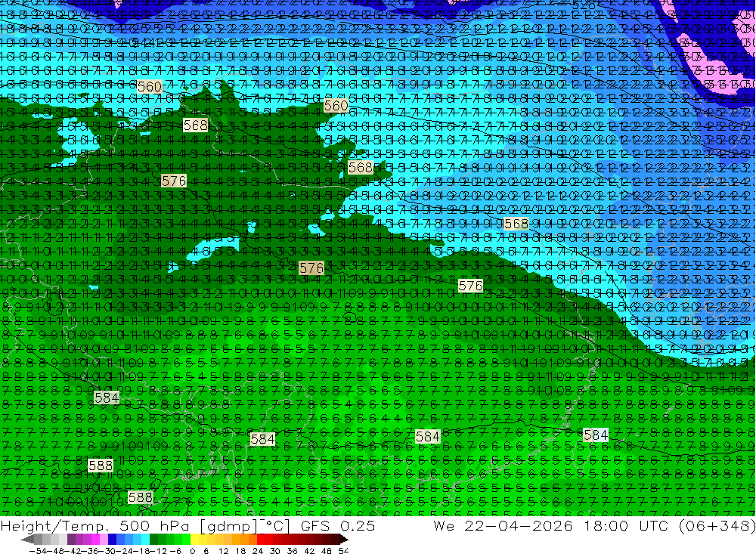Click the dark purple legend swatch at -42
This screenshot has width=756, height=554.
[x=71, y=539]
